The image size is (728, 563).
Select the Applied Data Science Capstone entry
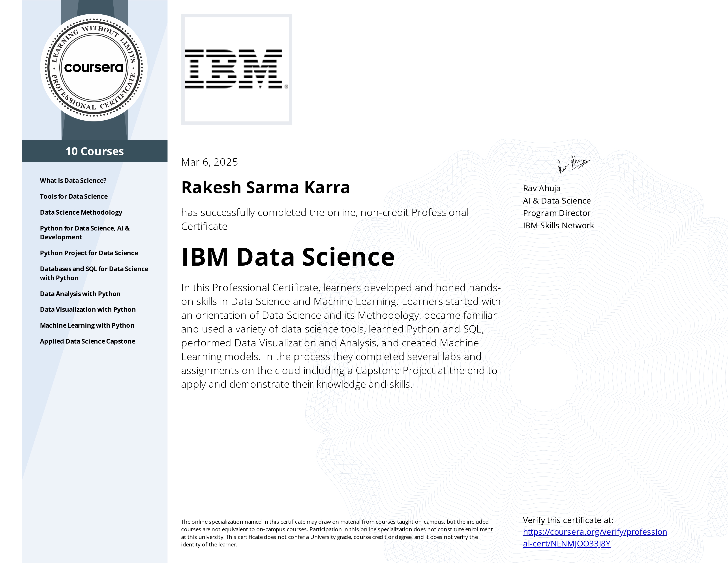click(x=87, y=341)
